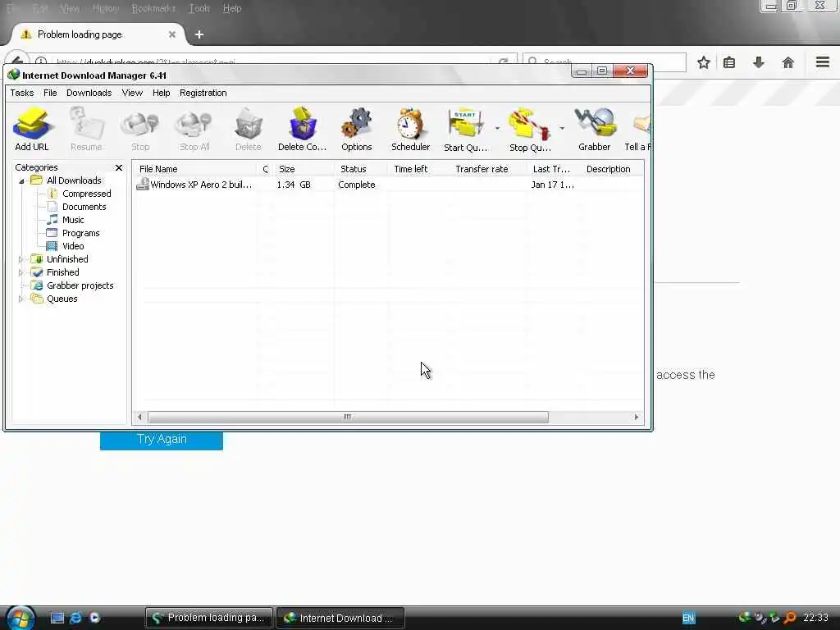Viewport: 840px width, 630px height.
Task: Sort by Time left column
Action: (x=419, y=169)
